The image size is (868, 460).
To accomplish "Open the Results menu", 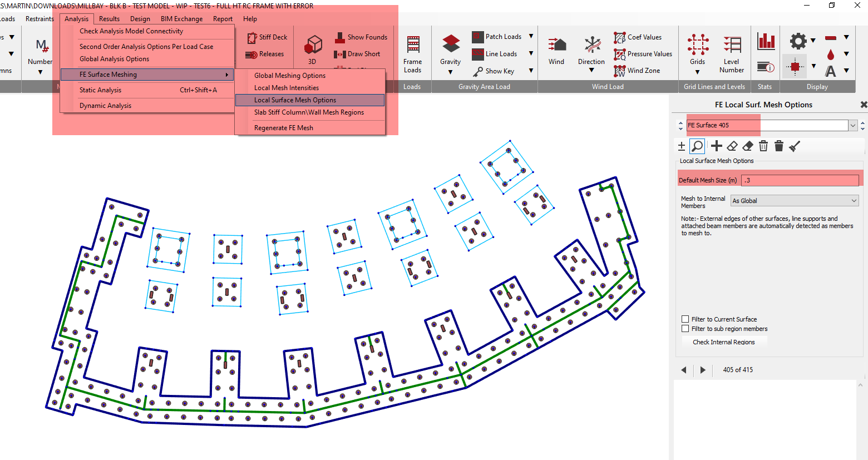I will (x=110, y=19).
